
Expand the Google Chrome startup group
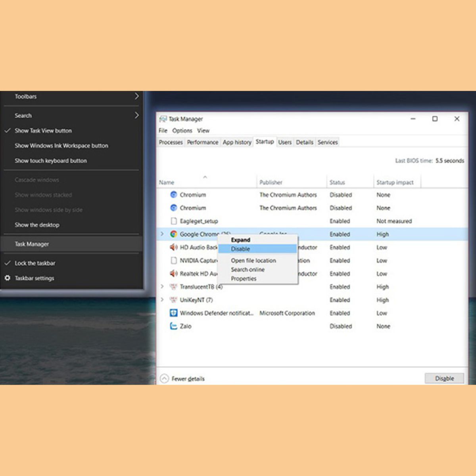point(162,234)
